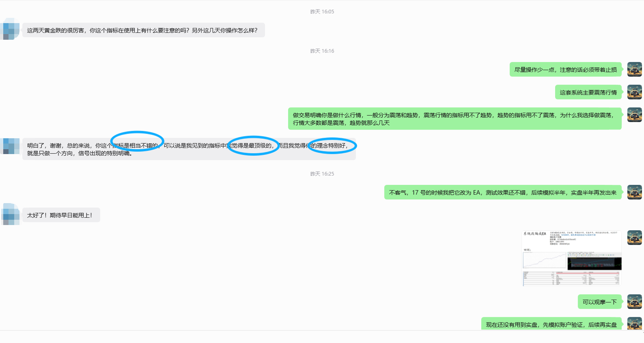This screenshot has height=343, width=644.
Task: Click the avatar next to 现在还没有用到实盘 message
Action: 634,323
